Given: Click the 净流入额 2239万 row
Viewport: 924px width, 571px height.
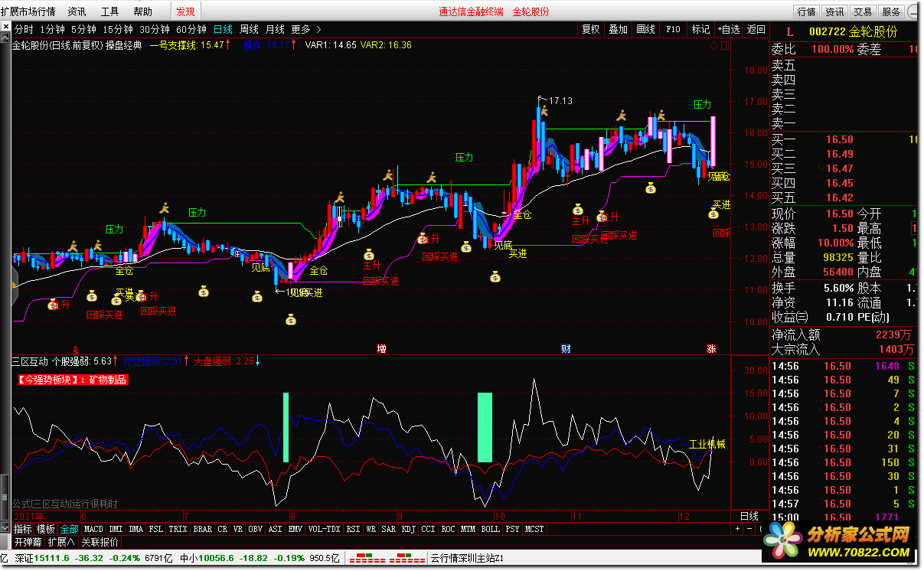Looking at the screenshot, I should [x=844, y=334].
